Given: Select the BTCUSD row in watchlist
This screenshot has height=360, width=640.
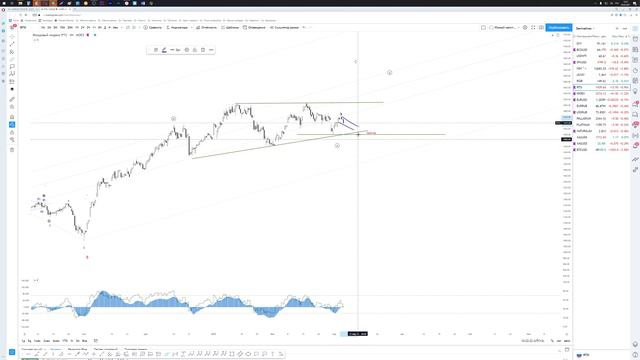Looking at the screenshot, I should click(601, 150).
